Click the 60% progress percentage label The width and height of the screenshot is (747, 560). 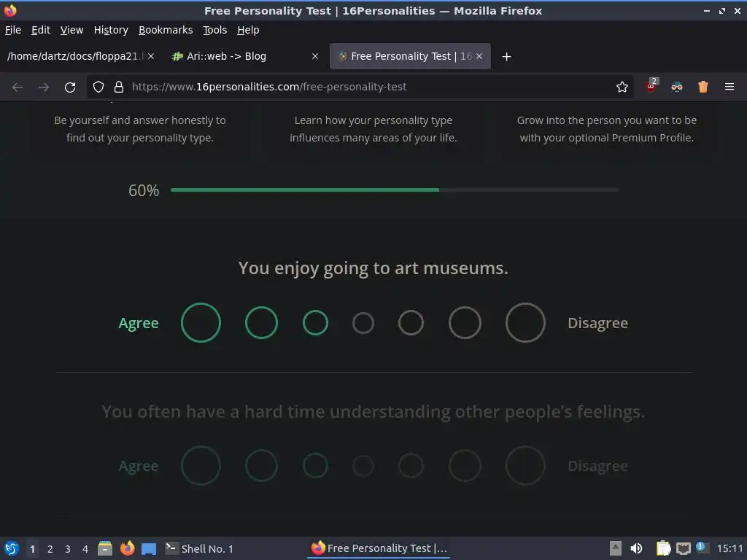tap(144, 190)
